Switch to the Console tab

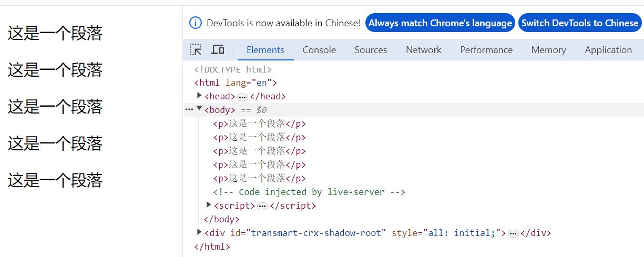coord(319,50)
